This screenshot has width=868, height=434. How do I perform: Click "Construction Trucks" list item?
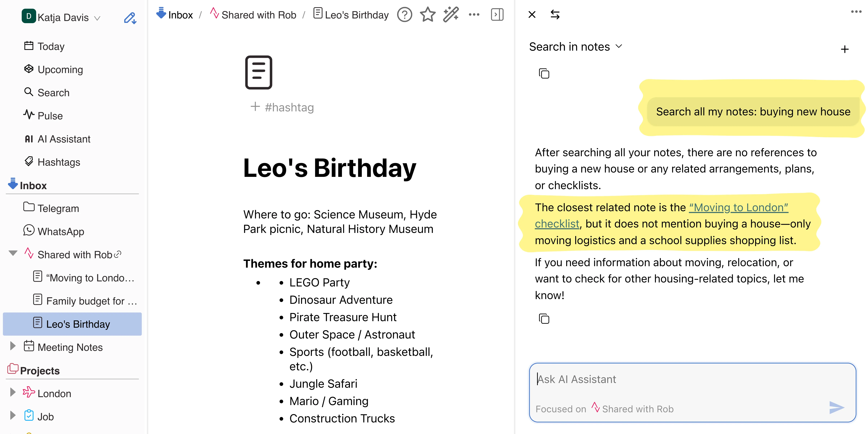point(342,418)
